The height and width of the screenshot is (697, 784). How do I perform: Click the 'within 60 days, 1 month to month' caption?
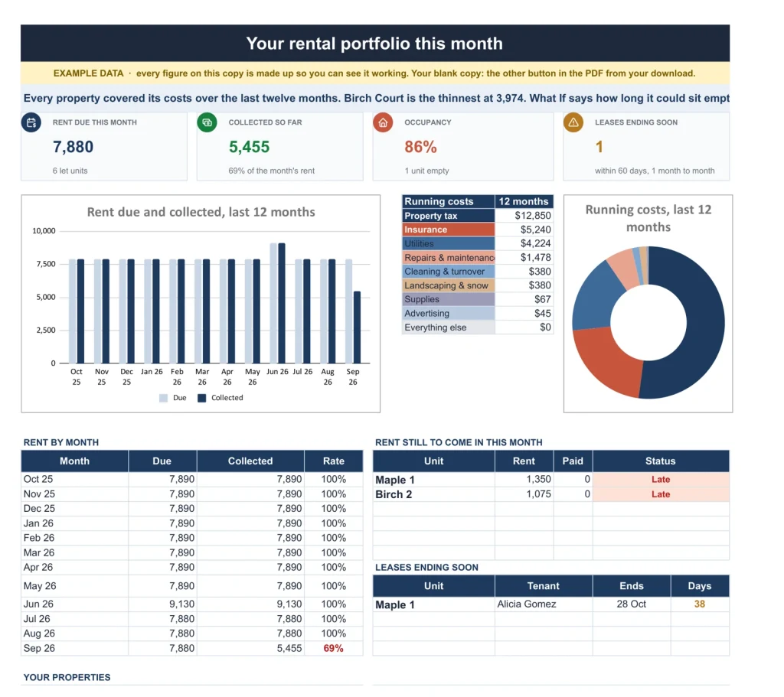(655, 171)
